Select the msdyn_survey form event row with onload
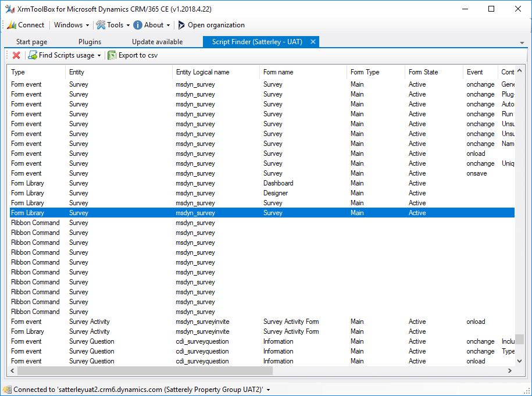This screenshot has width=532, height=396. tap(261, 154)
